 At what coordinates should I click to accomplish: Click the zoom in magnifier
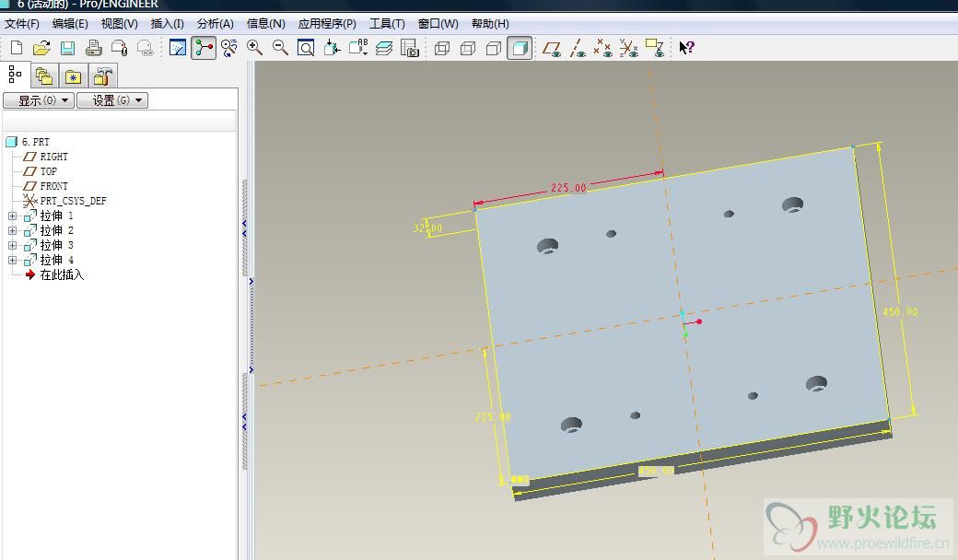pyautogui.click(x=255, y=48)
